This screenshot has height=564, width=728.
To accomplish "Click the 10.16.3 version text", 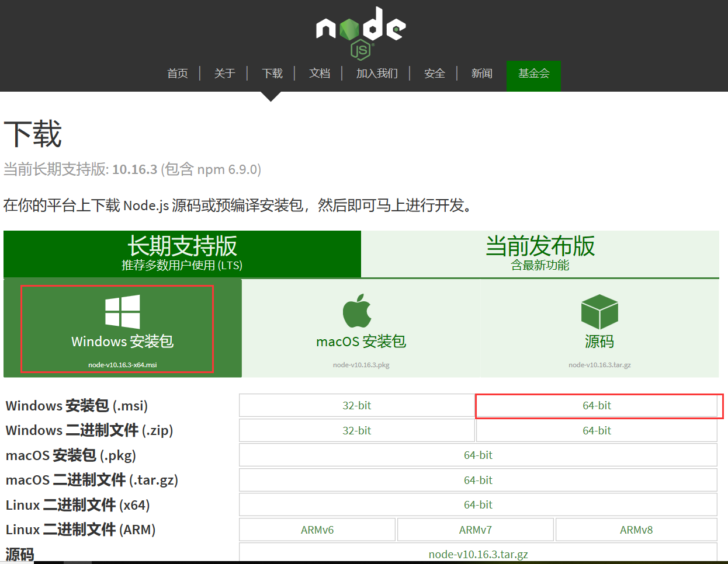I will tap(134, 169).
